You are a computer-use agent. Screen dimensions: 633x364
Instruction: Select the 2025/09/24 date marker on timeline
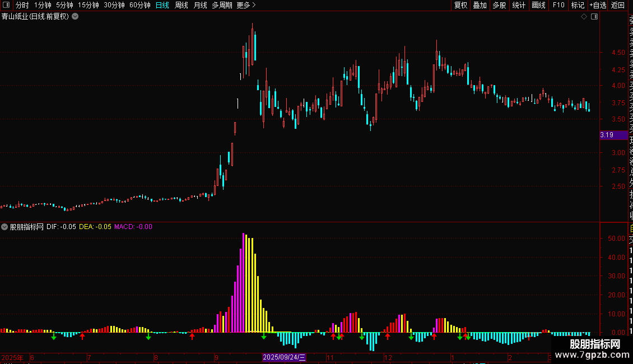[x=284, y=357]
